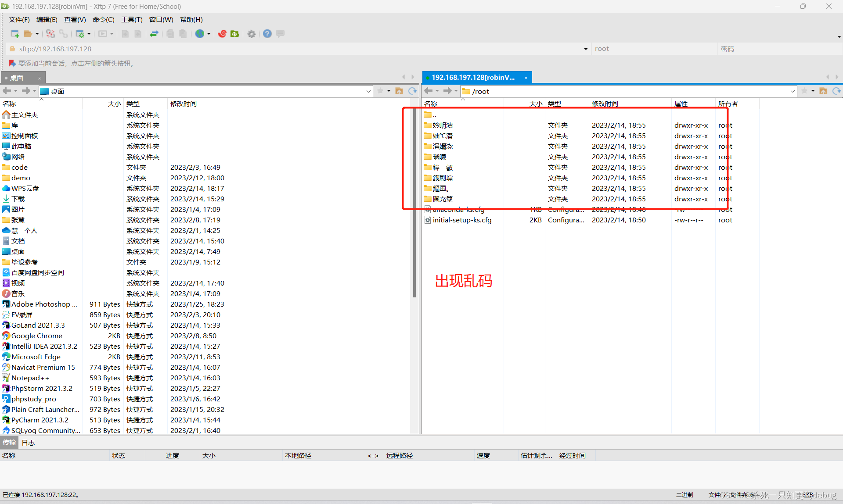Select the demo folder in local pane
The height and width of the screenshot is (504, 843).
(21, 178)
